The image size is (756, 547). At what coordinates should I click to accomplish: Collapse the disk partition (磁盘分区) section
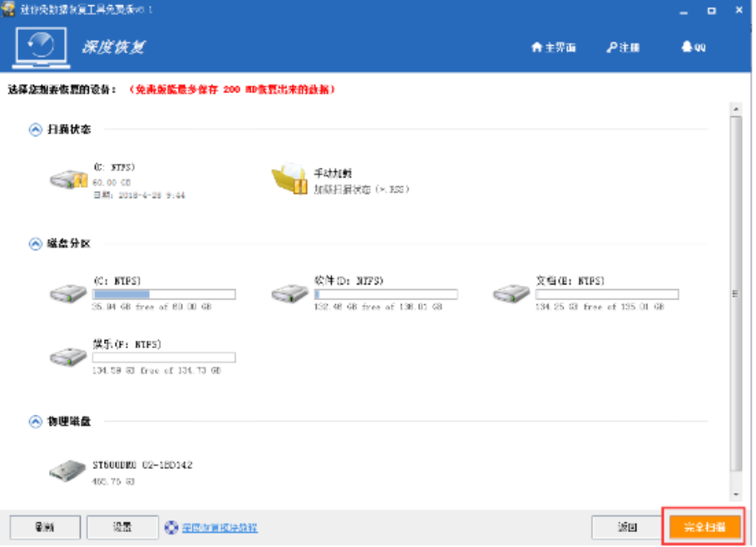click(35, 244)
